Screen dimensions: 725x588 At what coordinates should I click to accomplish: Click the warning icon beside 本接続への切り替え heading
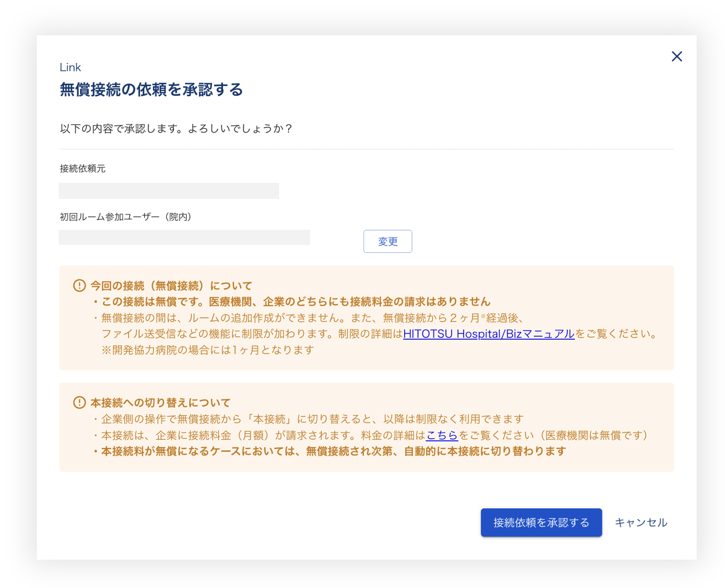tap(79, 403)
